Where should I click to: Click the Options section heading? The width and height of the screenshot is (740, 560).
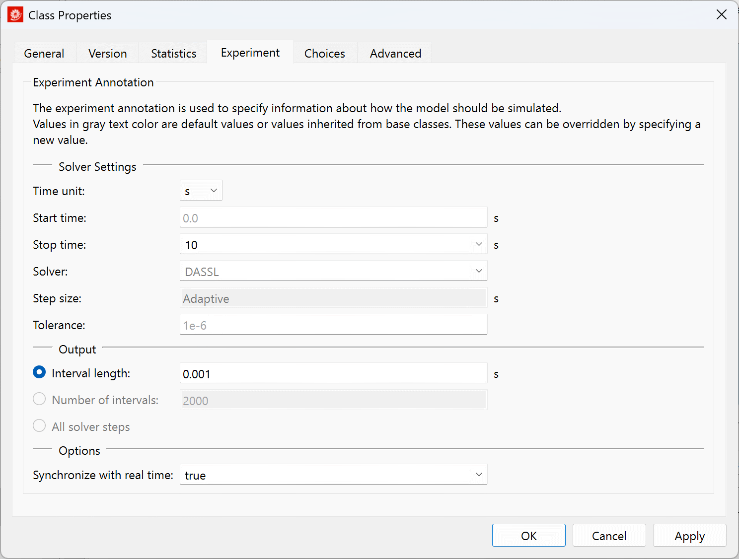pyautogui.click(x=79, y=451)
